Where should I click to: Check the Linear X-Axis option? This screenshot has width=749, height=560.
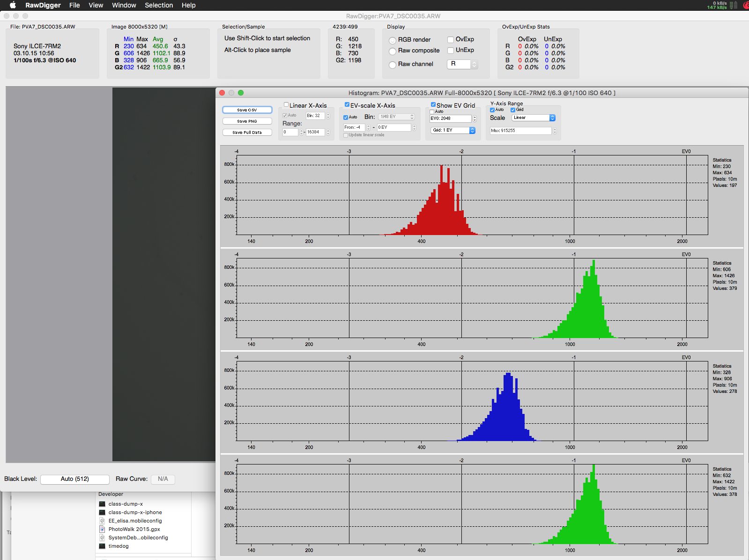(286, 105)
